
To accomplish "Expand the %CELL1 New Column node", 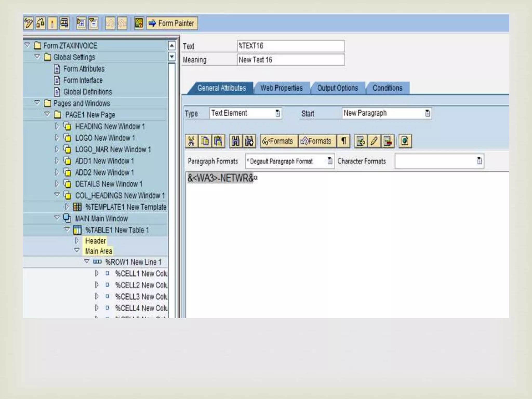I will coord(97,273).
